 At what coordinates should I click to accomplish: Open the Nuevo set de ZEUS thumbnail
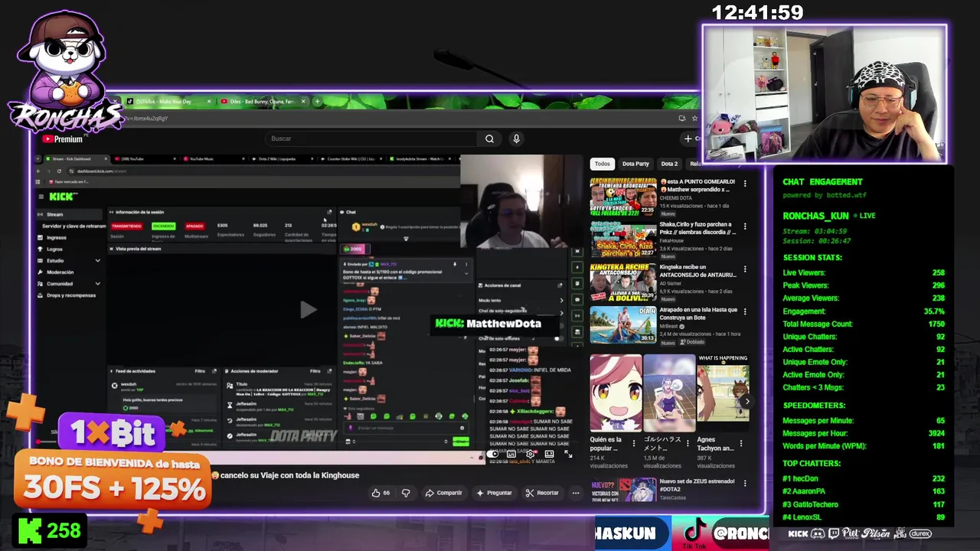(622, 490)
